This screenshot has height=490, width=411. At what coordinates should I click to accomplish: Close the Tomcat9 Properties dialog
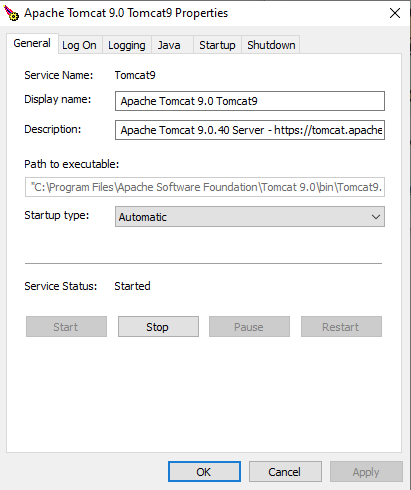click(395, 13)
